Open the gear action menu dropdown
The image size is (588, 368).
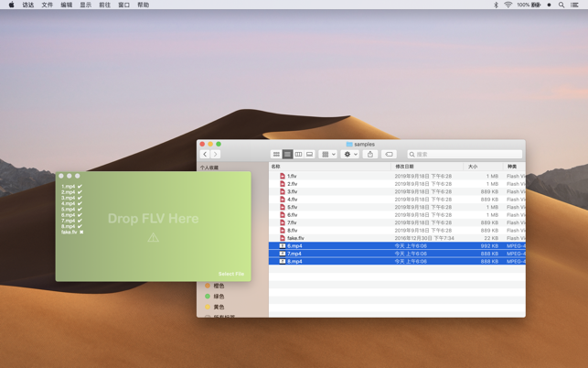click(350, 155)
